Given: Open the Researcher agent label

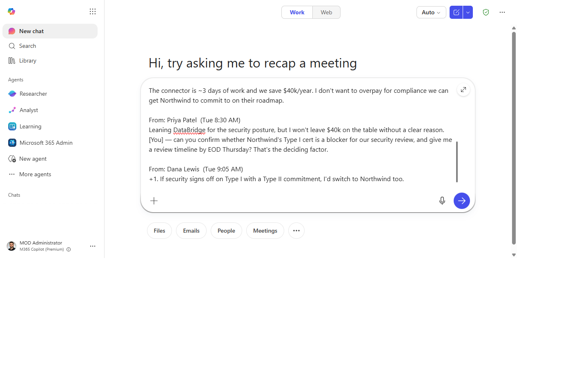Looking at the screenshot, I should [33, 94].
